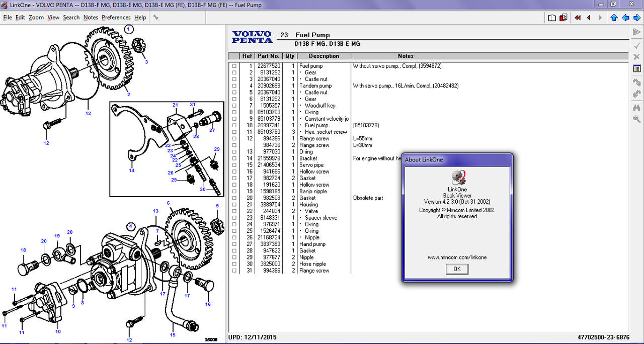This screenshot has width=644, height=344.
Task: Select part number 22677520
Action: point(269,66)
